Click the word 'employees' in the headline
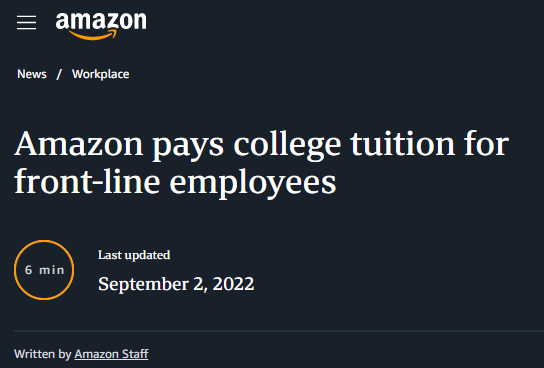 [x=253, y=183]
